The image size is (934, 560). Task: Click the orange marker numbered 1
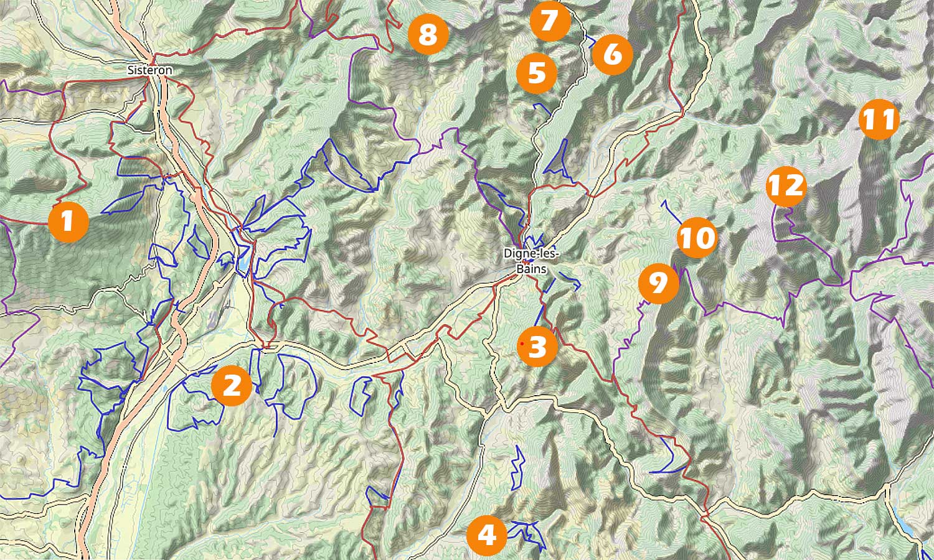pyautogui.click(x=68, y=222)
